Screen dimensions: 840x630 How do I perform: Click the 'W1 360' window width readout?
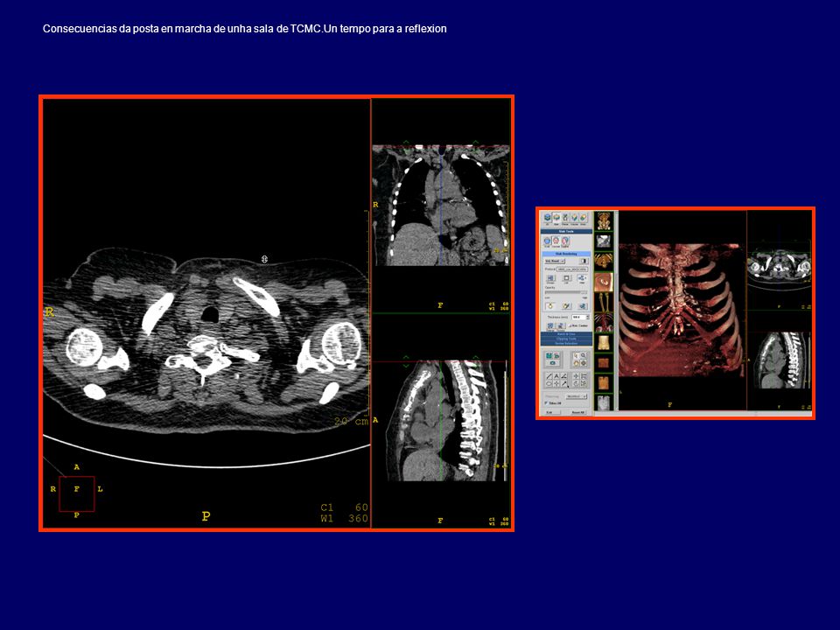pyautogui.click(x=344, y=519)
